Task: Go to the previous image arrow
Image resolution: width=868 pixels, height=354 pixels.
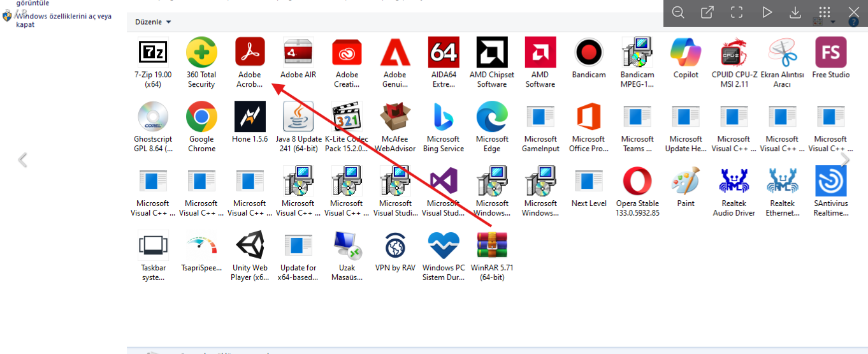Action: 23,160
